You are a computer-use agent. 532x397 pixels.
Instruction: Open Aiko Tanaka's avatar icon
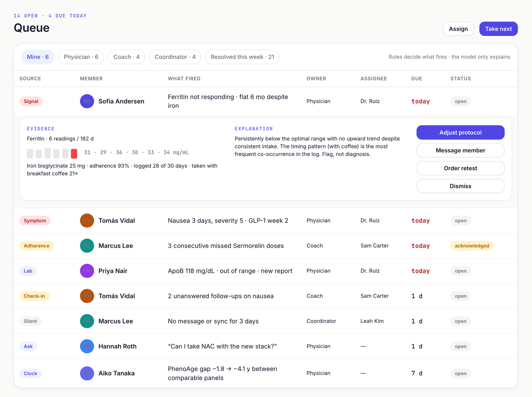[87, 373]
